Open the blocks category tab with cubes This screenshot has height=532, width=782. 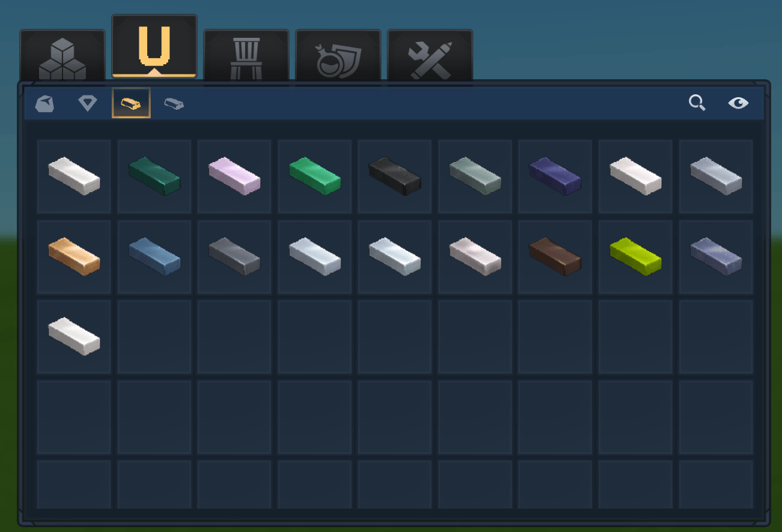(x=62, y=56)
